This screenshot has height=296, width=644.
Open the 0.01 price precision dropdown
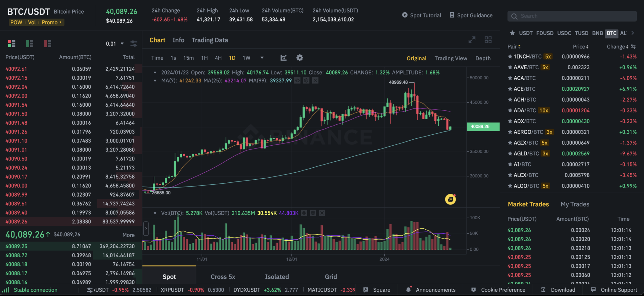pos(115,44)
